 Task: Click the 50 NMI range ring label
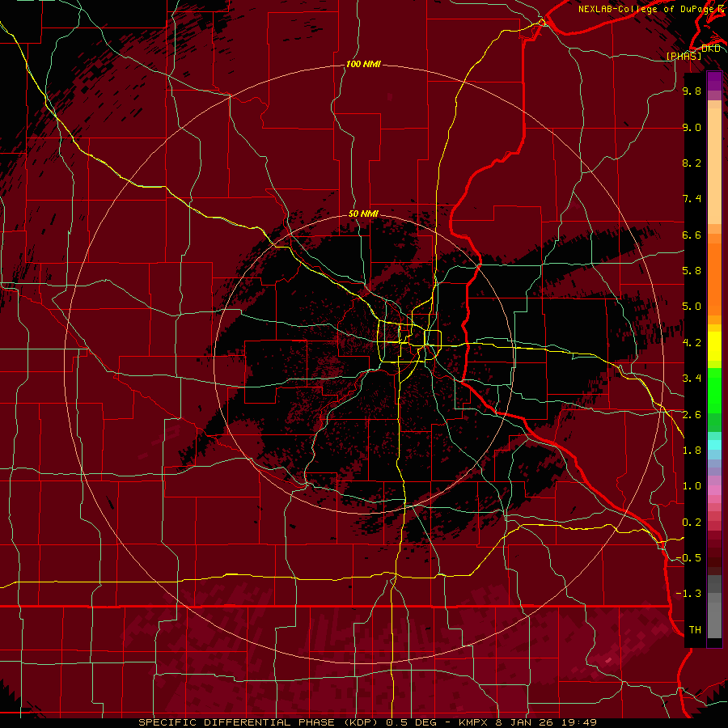(363, 214)
